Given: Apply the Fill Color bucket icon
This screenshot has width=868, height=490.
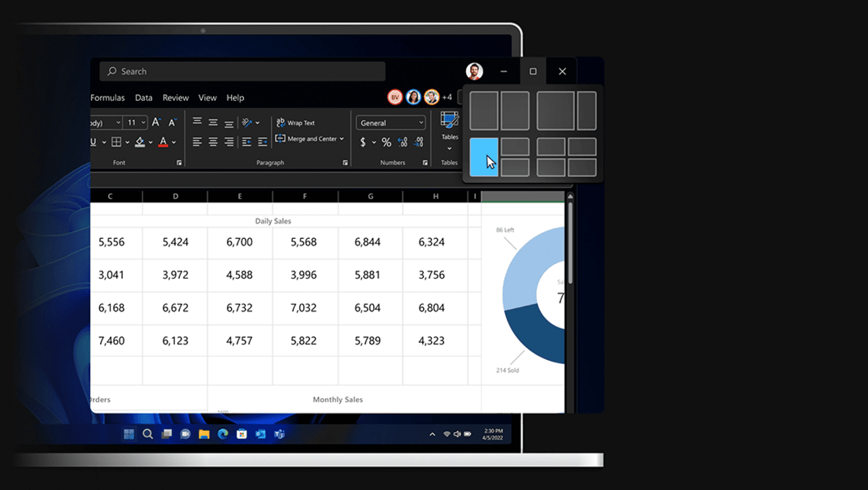Looking at the screenshot, I should (140, 142).
